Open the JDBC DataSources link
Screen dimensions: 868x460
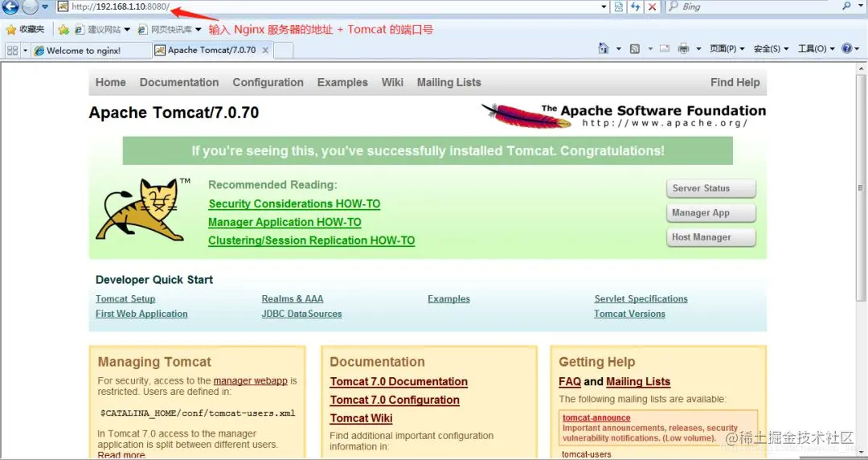(x=301, y=314)
